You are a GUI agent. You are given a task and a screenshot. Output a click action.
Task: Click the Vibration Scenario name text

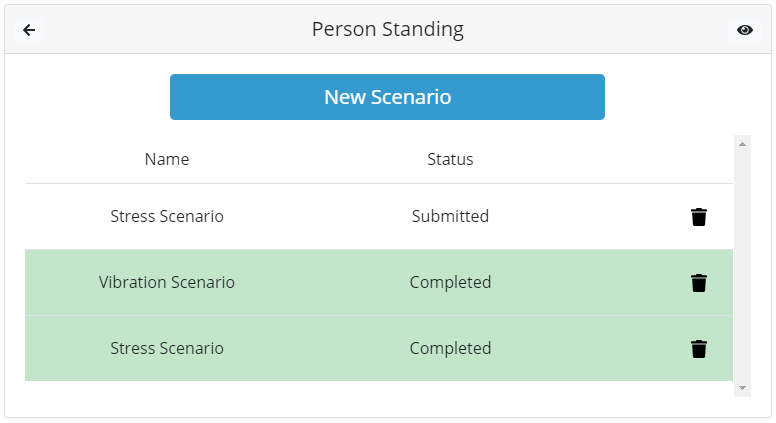[x=167, y=282]
